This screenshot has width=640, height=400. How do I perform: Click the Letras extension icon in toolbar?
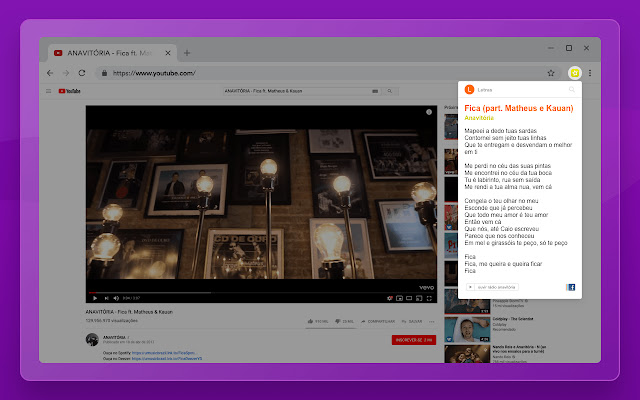(x=574, y=73)
